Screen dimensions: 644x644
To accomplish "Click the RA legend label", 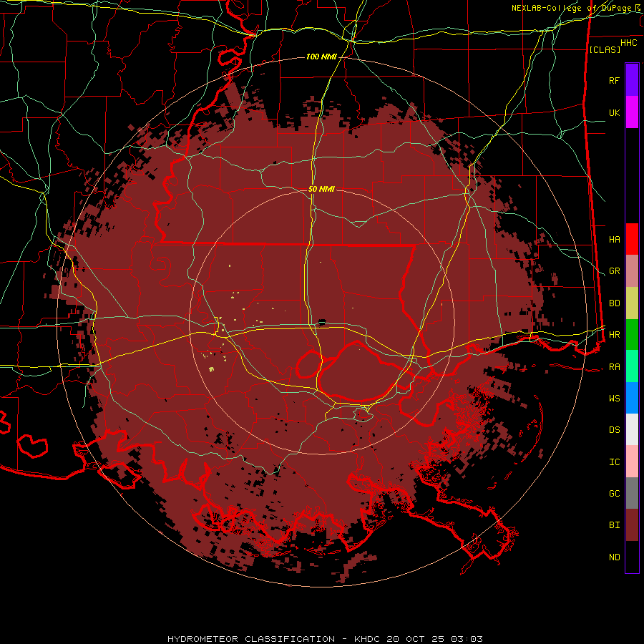I will 615,367.
